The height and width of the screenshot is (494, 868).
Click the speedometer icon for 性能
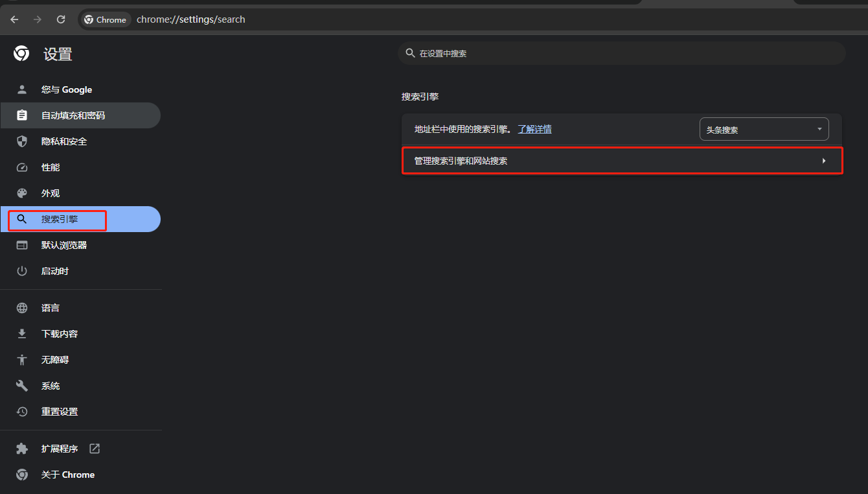coord(22,167)
